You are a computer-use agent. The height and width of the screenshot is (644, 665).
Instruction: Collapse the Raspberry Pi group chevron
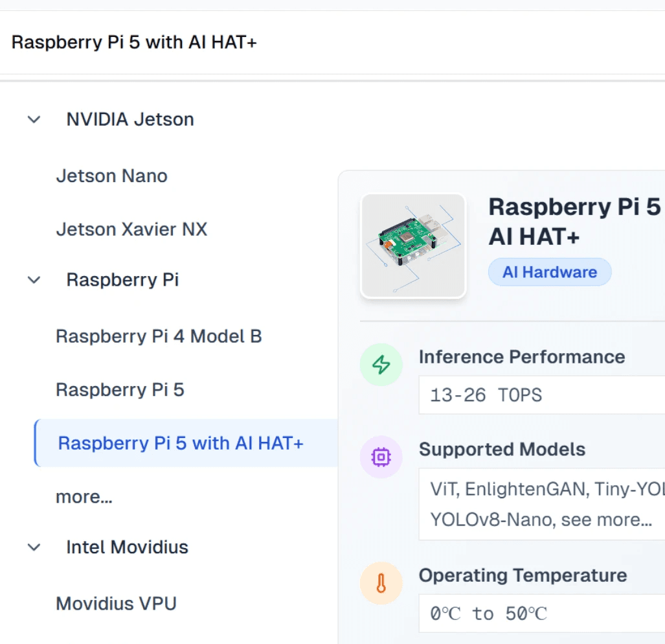[x=34, y=280]
